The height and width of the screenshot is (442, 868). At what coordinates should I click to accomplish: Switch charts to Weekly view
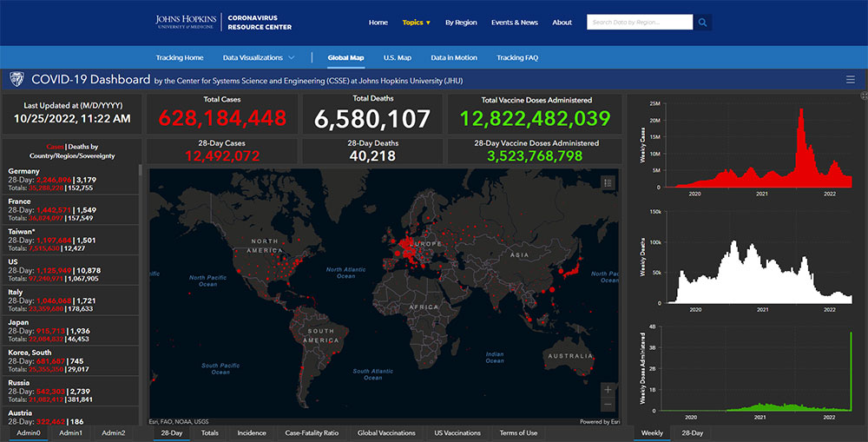652,432
